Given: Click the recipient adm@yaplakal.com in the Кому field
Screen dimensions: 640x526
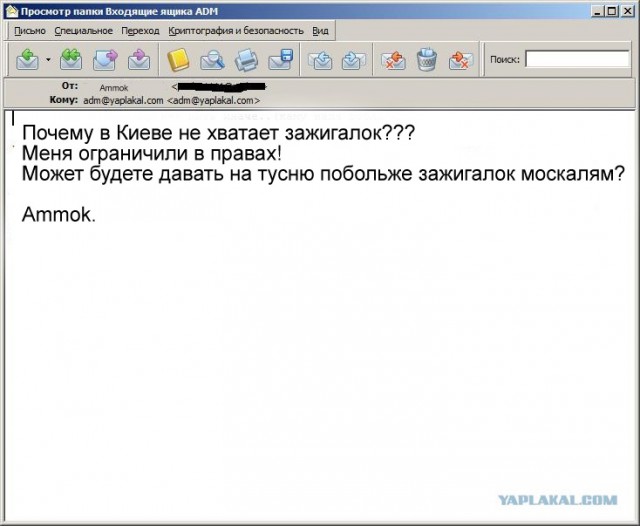Looking at the screenshot, I should 123,100.
